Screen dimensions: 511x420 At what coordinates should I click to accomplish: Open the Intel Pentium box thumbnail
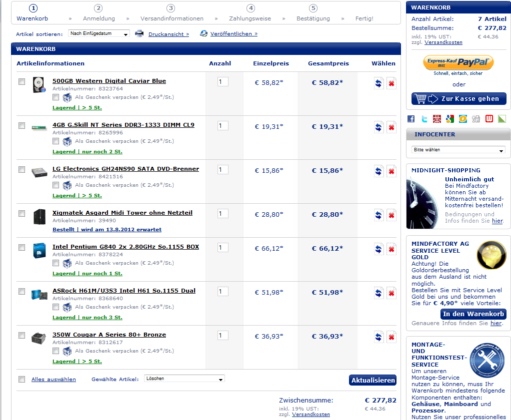pos(39,251)
